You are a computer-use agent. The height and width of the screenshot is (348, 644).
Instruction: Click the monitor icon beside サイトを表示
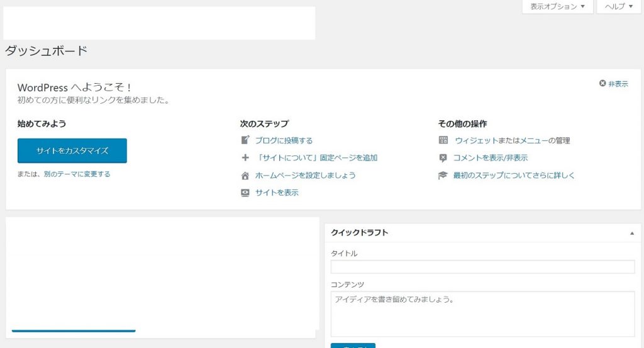click(x=245, y=193)
